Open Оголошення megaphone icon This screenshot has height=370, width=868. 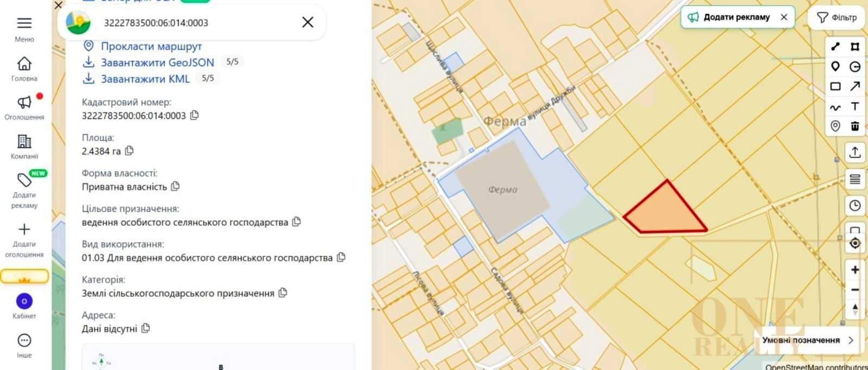pyautogui.click(x=24, y=102)
